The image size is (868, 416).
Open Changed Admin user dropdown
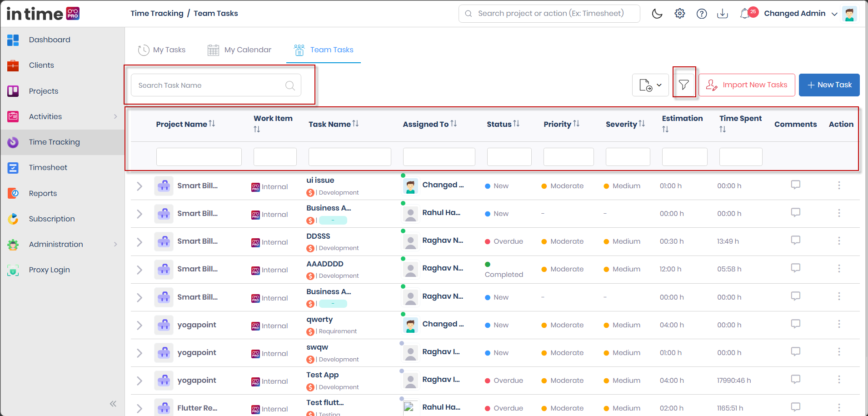[801, 14]
